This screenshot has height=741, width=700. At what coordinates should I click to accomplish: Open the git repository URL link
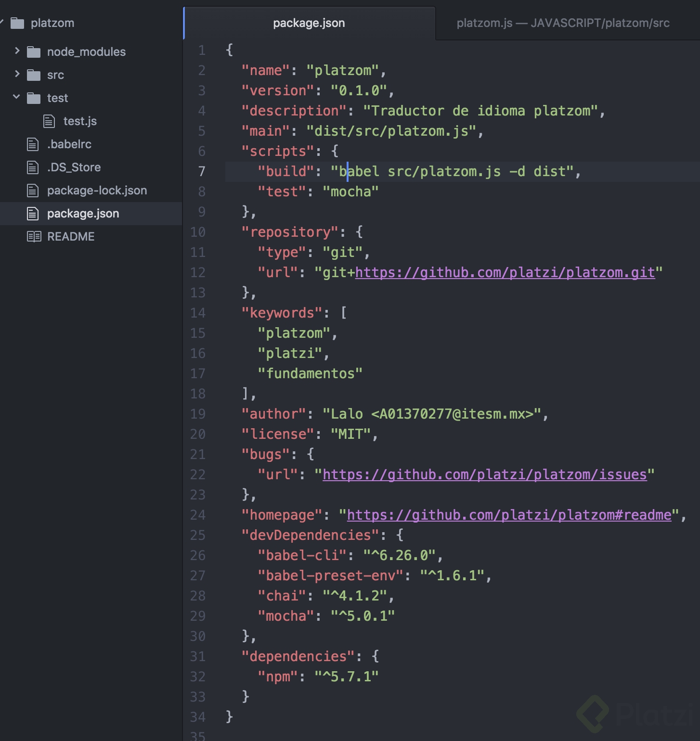505,273
